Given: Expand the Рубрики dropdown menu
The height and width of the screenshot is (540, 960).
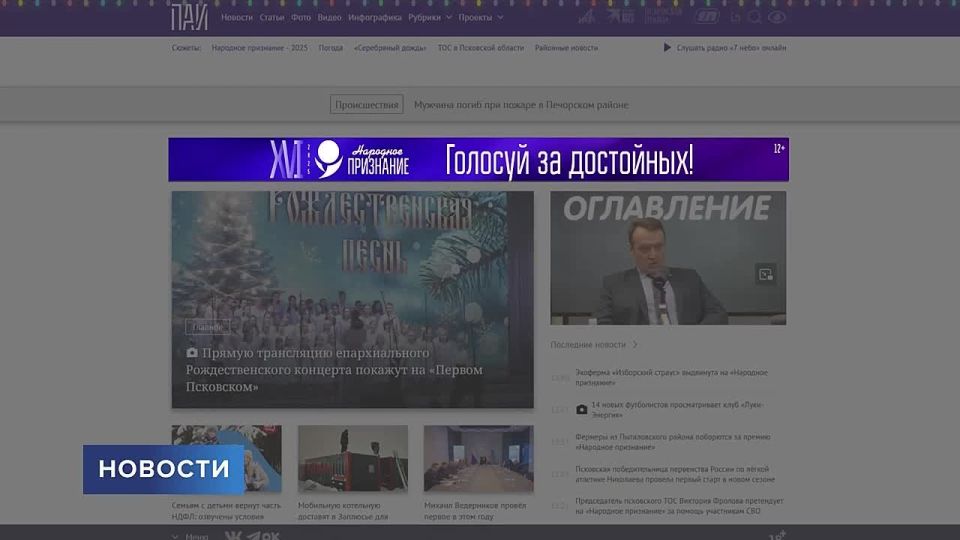Looking at the screenshot, I should [430, 17].
